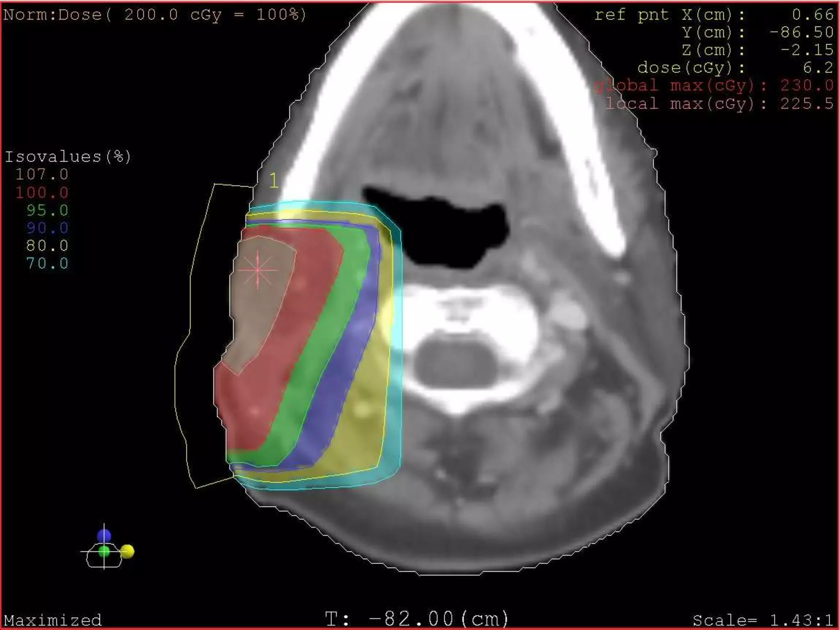Image resolution: width=840 pixels, height=630 pixels.
Task: Click the Isovalues(%) legend heading
Action: 68,157
